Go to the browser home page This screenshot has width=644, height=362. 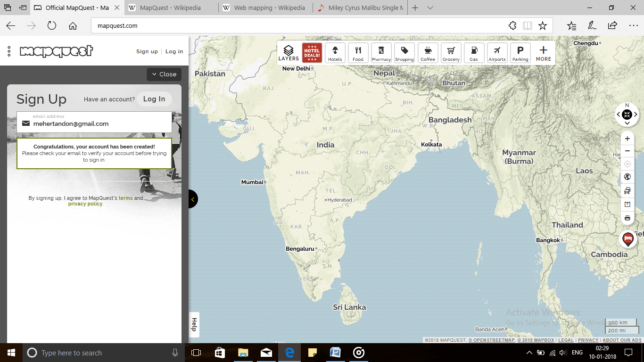point(73,26)
